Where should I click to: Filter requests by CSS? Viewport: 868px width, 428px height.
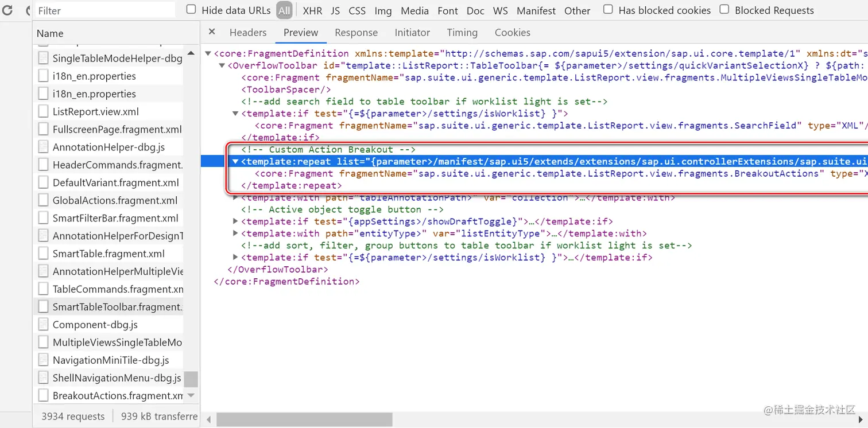[x=357, y=10]
